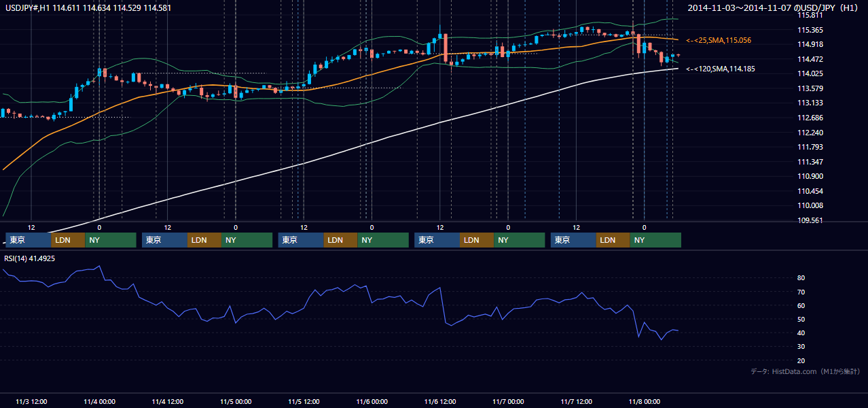The image size is (868, 408).
Task: Click the 114.025 price axis label
Action: pyautogui.click(x=810, y=73)
